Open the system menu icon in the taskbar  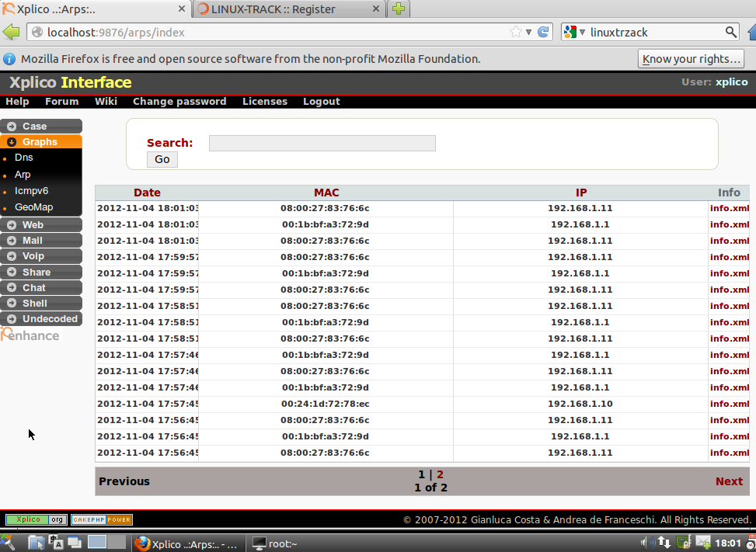(8, 543)
